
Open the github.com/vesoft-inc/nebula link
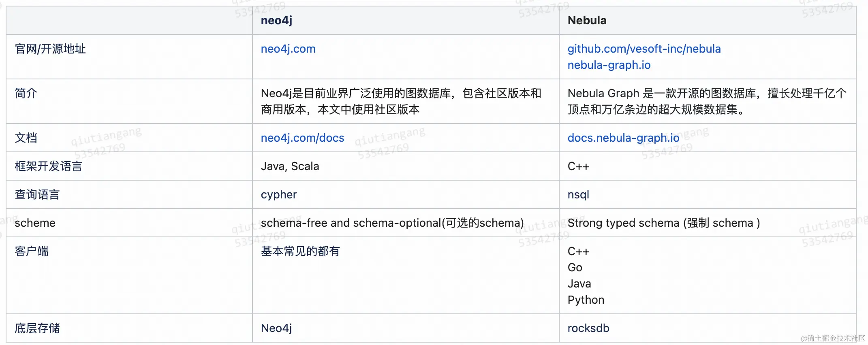[644, 49]
